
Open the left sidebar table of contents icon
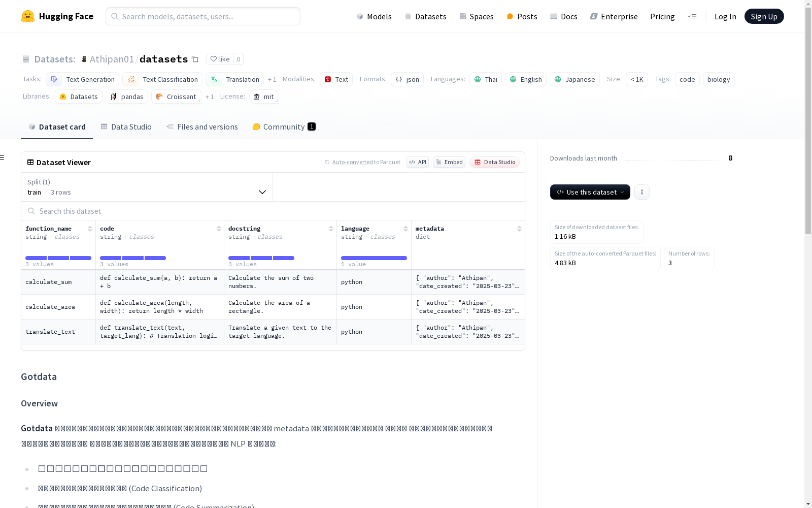(x=3, y=157)
